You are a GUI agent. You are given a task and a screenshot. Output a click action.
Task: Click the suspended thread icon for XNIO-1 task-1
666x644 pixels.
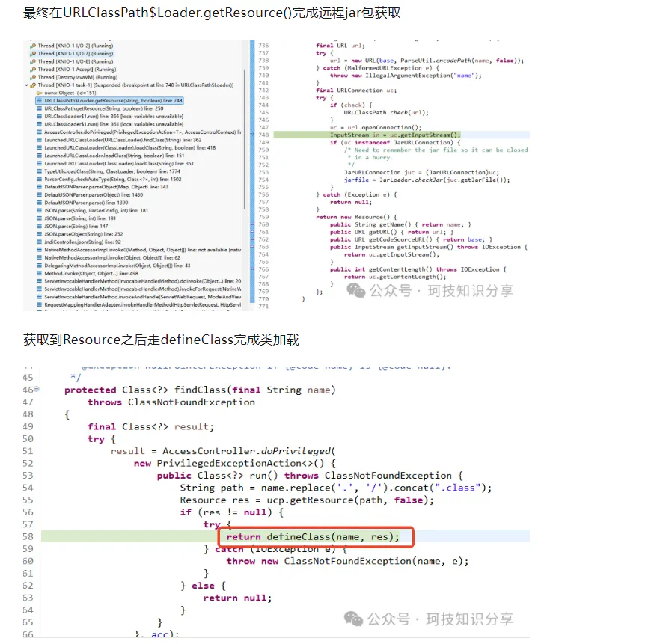33,85
